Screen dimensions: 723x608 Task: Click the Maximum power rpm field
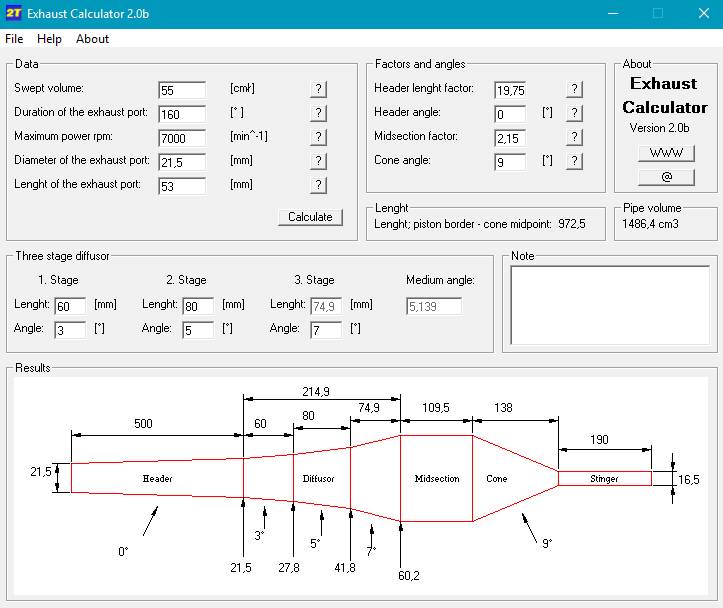click(182, 138)
